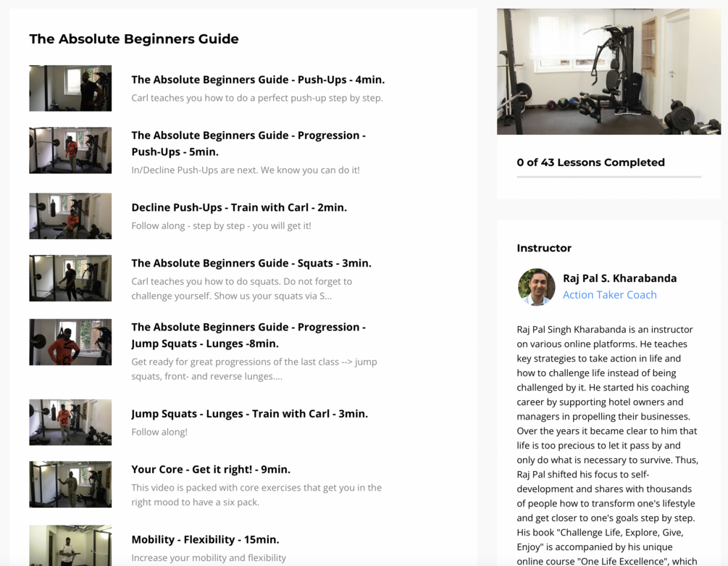
Task: Open Progression Jump Squats Lunges 8min thumbnail
Action: coord(70,342)
